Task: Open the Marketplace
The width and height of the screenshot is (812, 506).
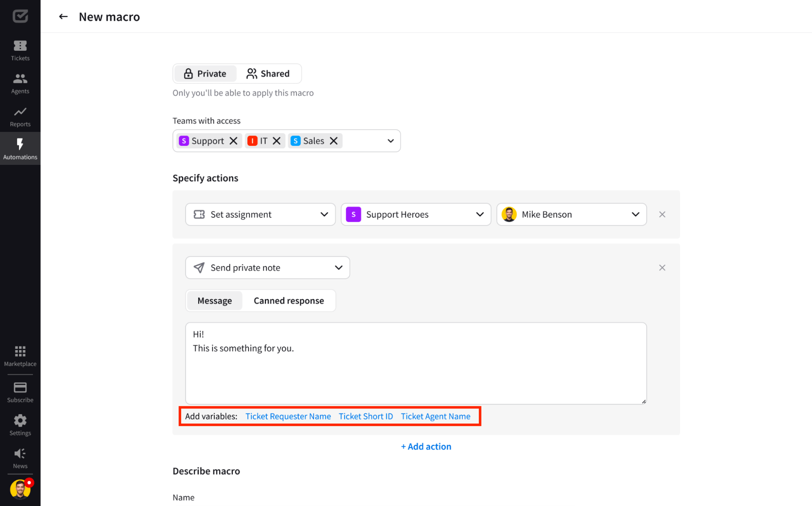Action: click(20, 356)
